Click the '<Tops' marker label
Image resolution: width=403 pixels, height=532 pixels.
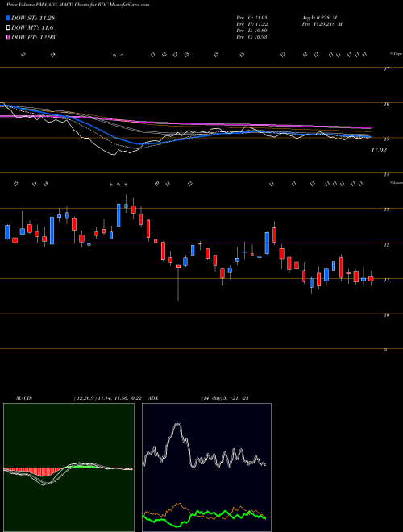pos(396,54)
